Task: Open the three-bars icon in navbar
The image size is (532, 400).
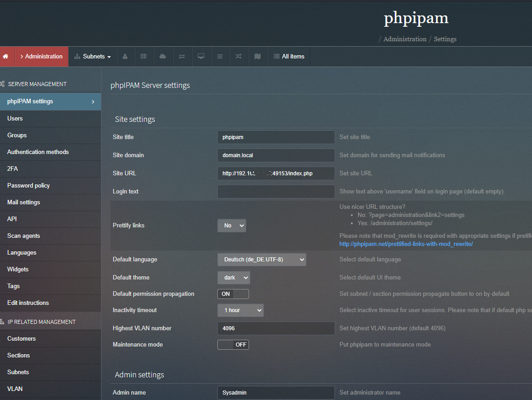Action: [220, 56]
